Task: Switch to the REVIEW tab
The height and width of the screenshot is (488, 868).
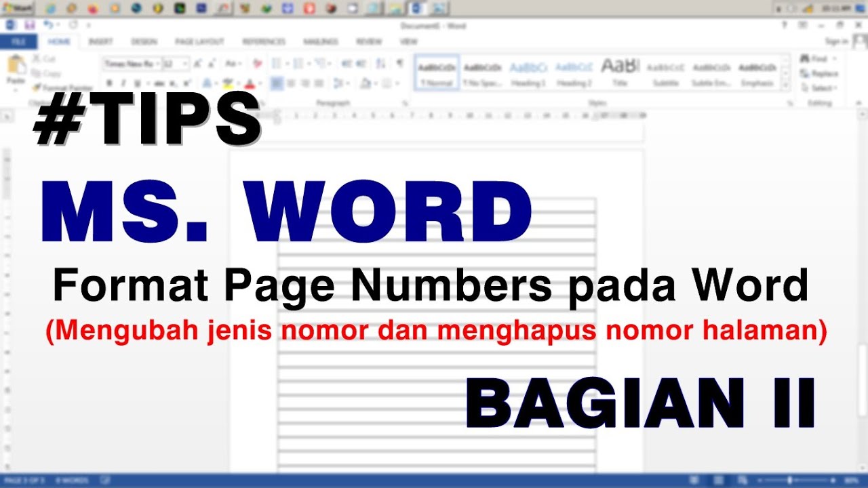Action: click(x=369, y=41)
